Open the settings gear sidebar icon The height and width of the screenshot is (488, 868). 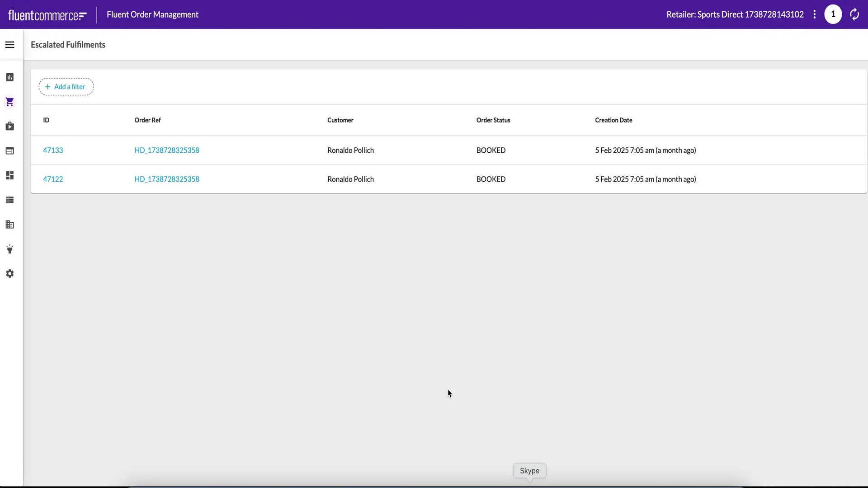coord(10,274)
